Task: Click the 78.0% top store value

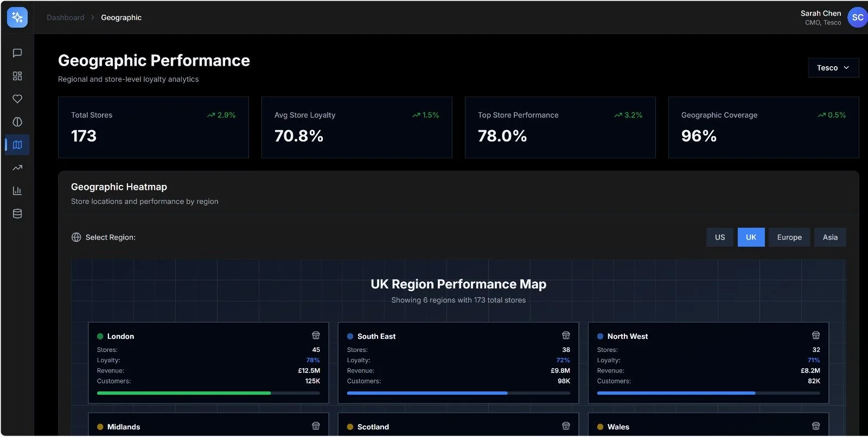Action: (502, 136)
